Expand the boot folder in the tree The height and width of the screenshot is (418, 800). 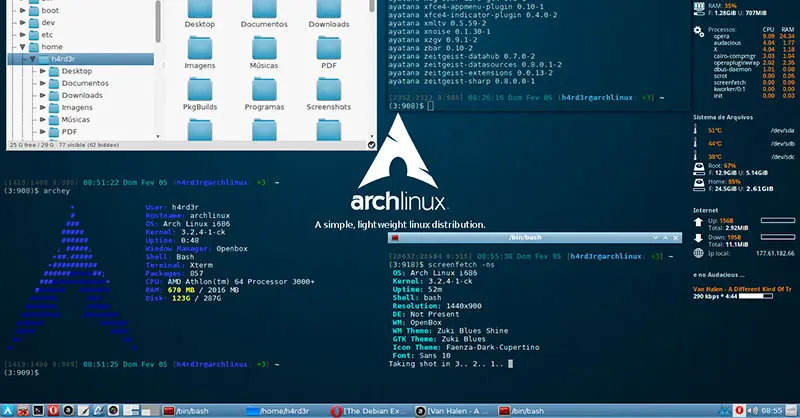pyautogui.click(x=22, y=10)
